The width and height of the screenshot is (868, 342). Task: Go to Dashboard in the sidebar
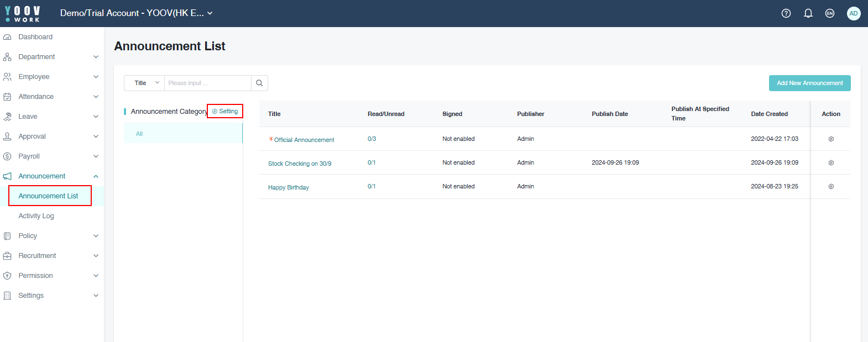point(35,37)
